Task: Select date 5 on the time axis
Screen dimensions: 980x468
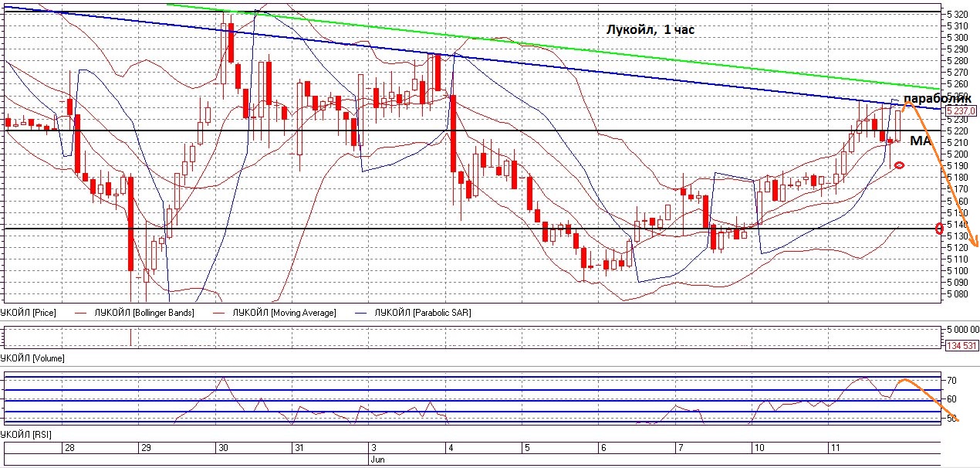Action: [526, 448]
